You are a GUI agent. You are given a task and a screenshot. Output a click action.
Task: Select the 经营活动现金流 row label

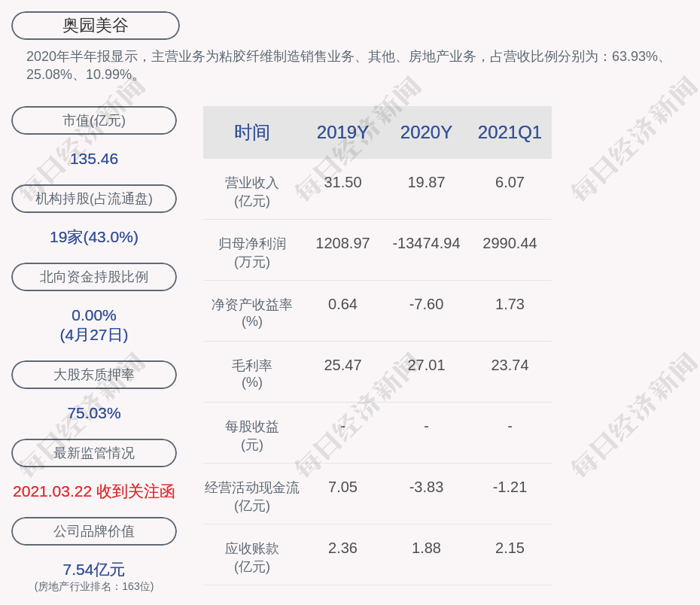pyautogui.click(x=252, y=496)
